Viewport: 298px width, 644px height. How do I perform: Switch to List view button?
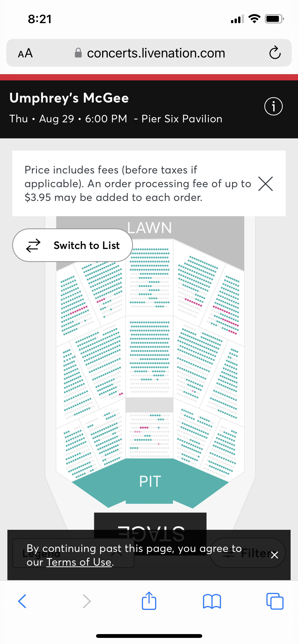tap(73, 245)
